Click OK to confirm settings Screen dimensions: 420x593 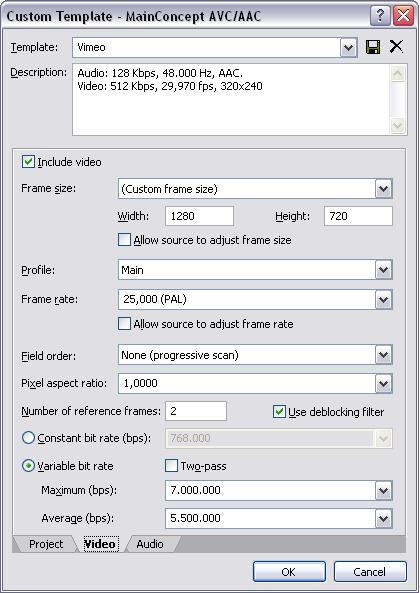[289, 571]
